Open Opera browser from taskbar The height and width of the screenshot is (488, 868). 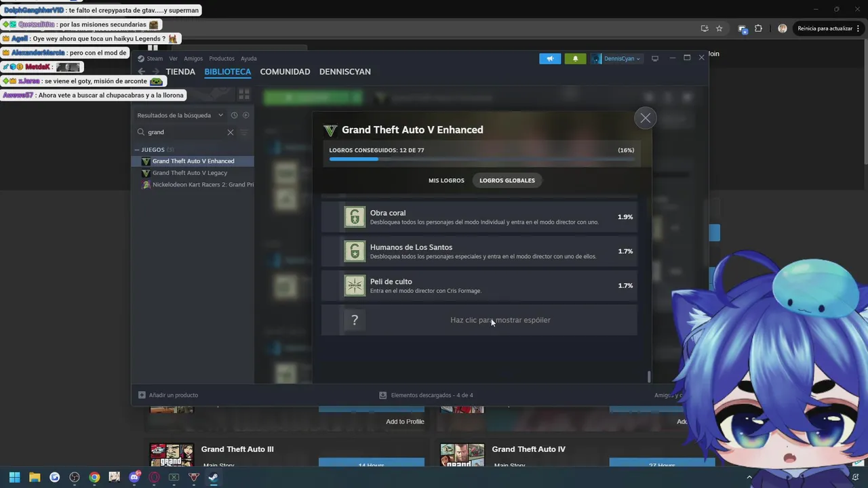(x=154, y=477)
